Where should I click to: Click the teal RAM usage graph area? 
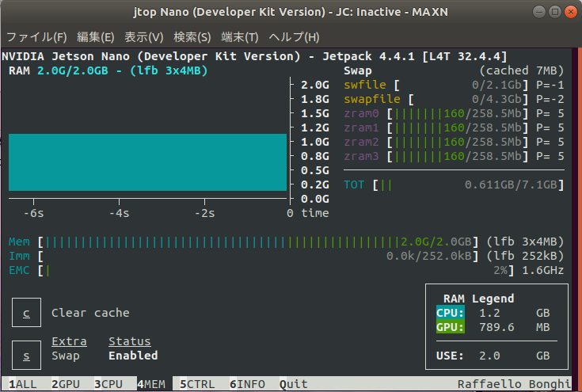147,162
